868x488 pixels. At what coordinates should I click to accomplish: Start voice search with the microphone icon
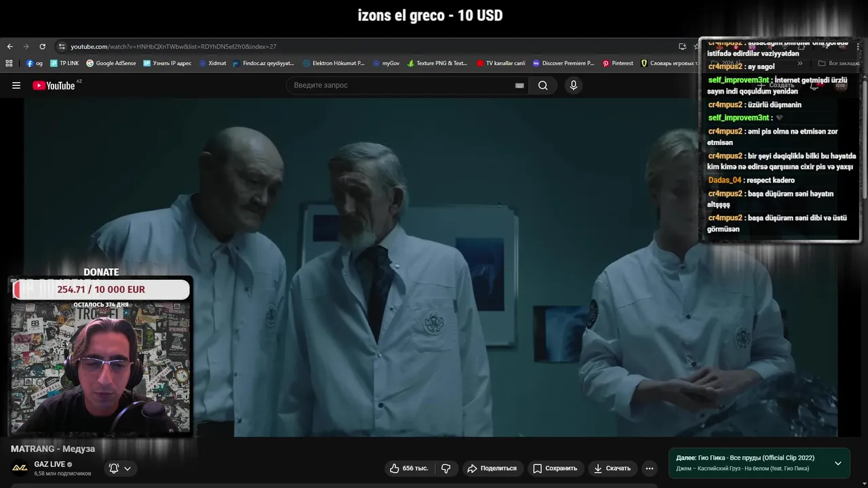click(574, 85)
